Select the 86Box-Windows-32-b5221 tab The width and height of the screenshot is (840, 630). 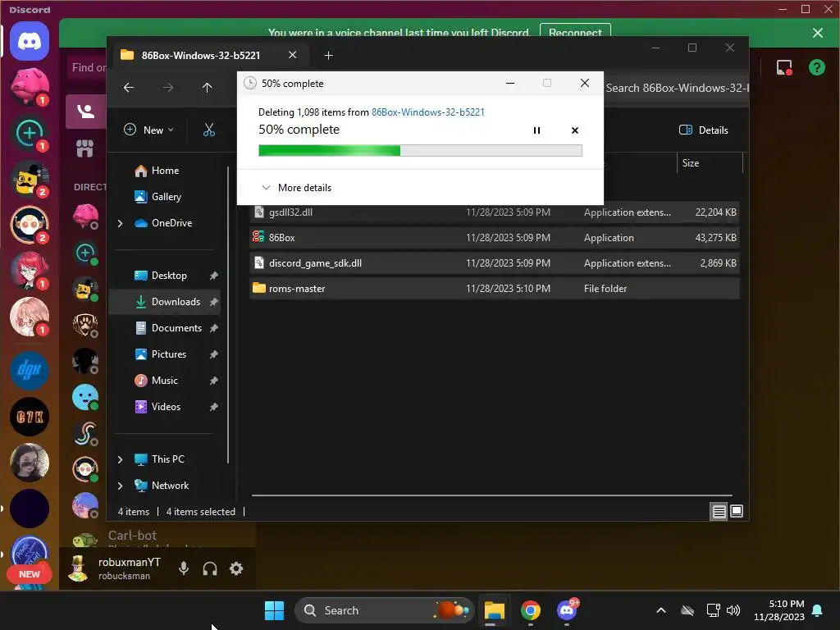200,55
